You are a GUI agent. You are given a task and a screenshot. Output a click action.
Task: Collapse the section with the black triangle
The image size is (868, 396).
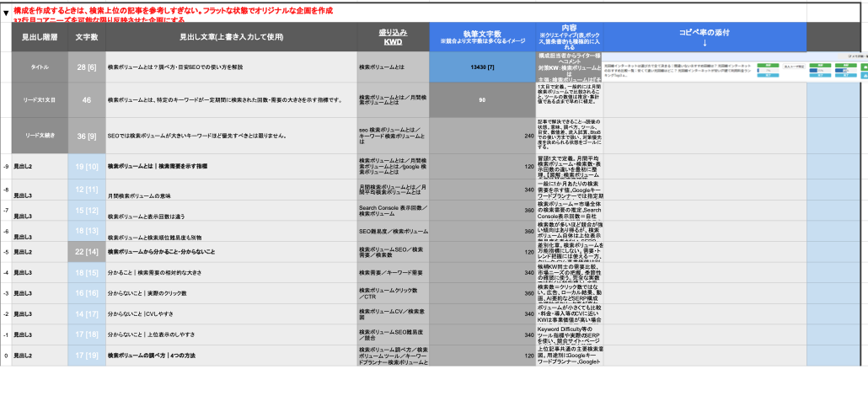click(6, 13)
